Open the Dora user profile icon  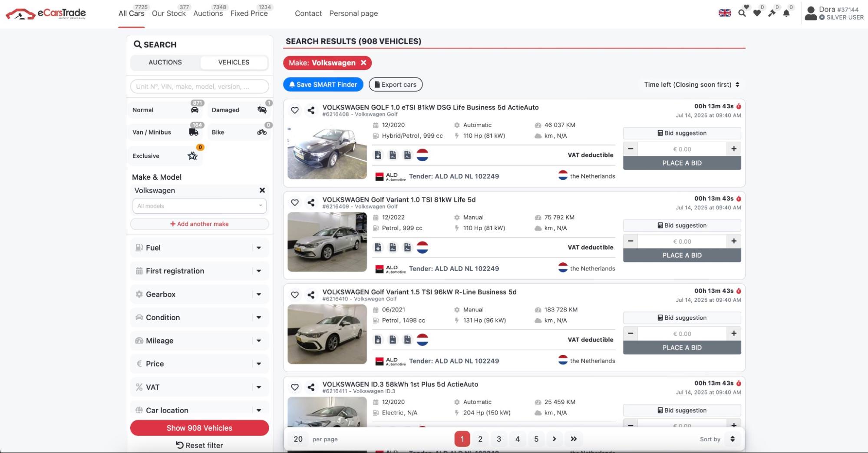[811, 13]
